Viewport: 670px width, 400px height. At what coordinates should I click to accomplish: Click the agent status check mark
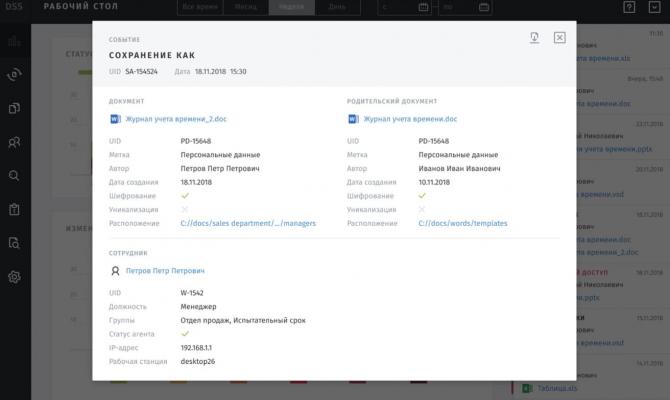[185, 334]
